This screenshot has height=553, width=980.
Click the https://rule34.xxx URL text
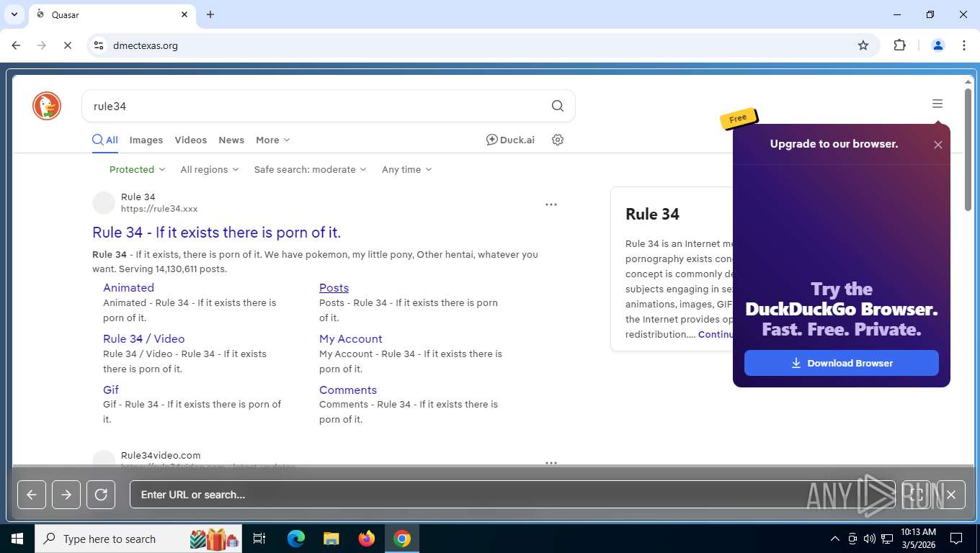click(159, 209)
